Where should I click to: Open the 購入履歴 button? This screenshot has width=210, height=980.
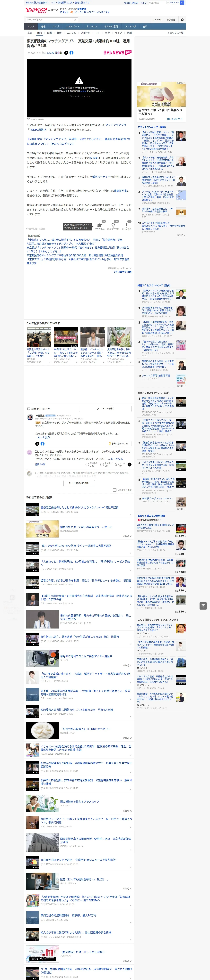171,19
